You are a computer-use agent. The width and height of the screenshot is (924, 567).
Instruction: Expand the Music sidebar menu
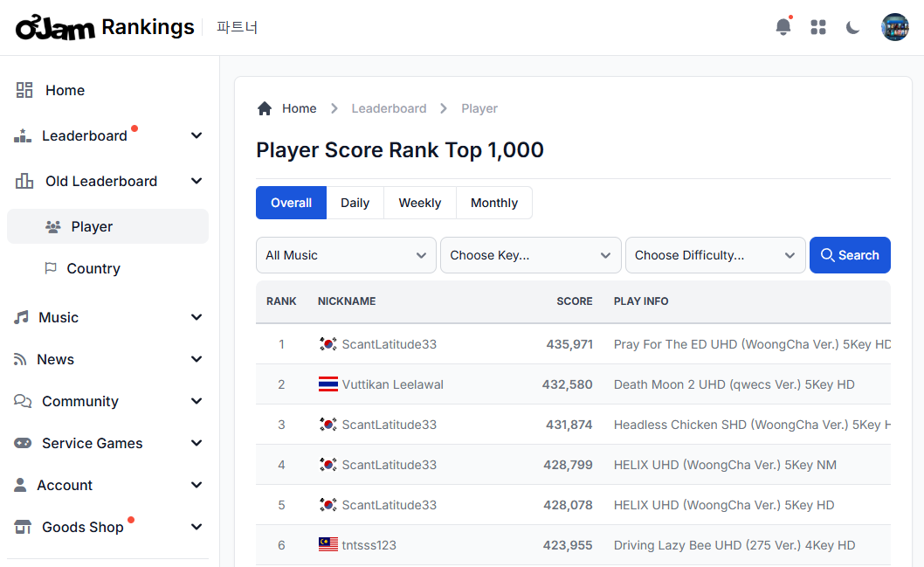pyautogui.click(x=108, y=317)
